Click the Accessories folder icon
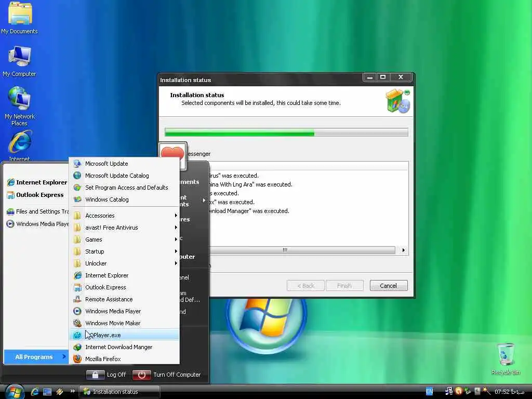Image resolution: width=532 pixels, height=399 pixels. [x=77, y=216]
